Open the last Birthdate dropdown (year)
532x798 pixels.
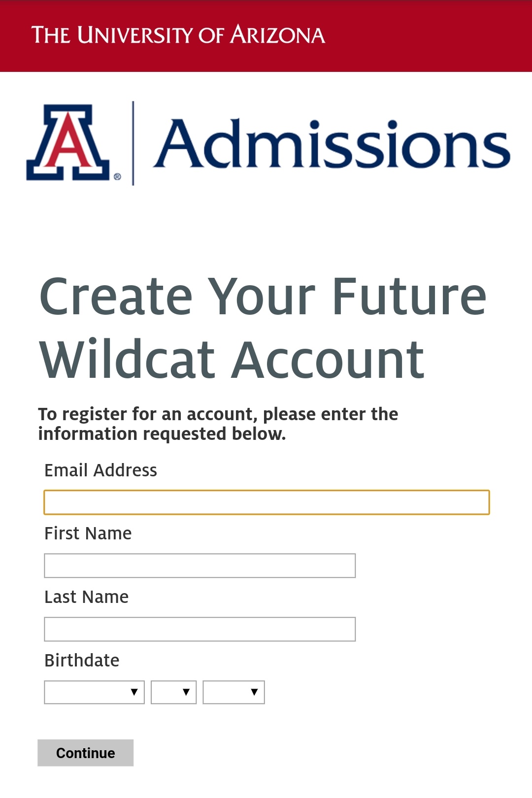(x=233, y=692)
